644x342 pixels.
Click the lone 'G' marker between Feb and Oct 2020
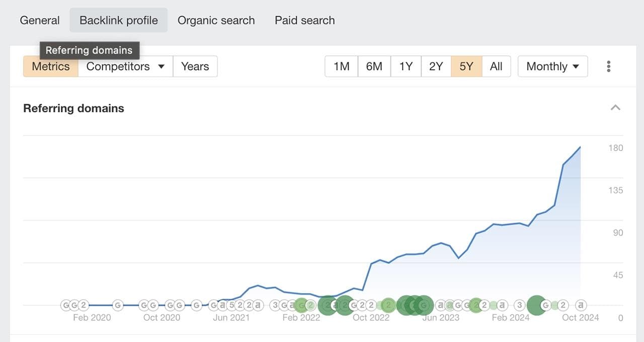(118, 305)
